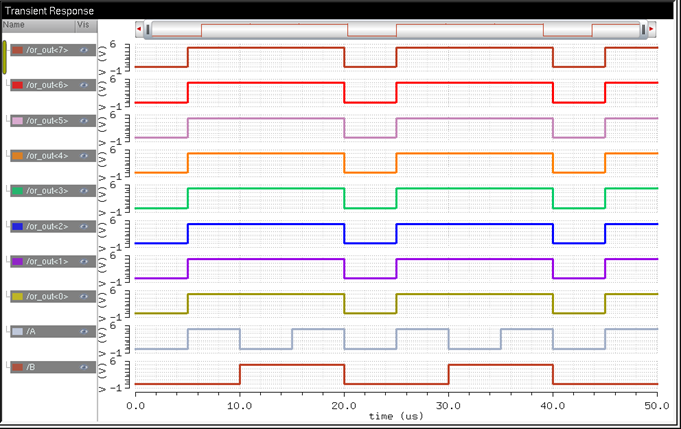681x429 pixels.
Task: Click the waveform overview slider at the top
Action: [395, 30]
